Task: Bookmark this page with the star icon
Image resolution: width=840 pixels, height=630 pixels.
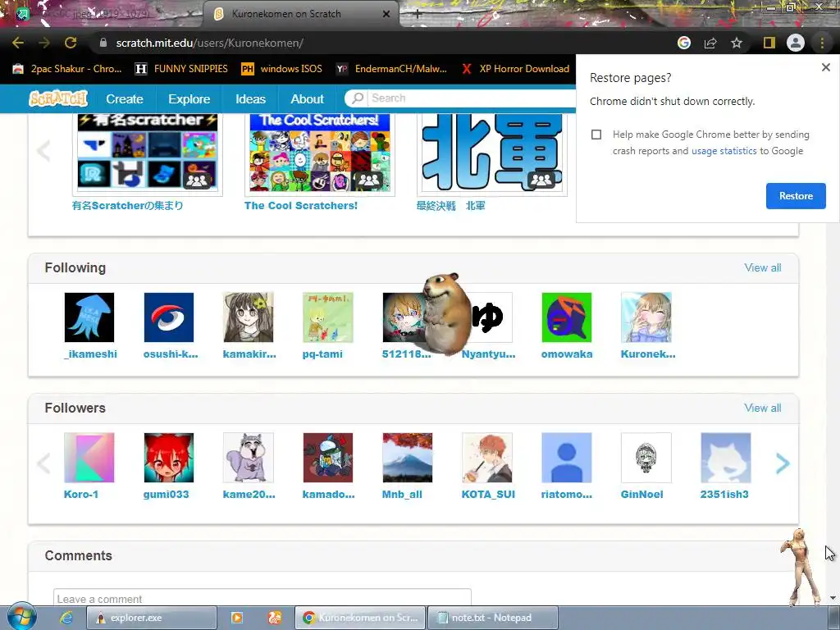Action: click(737, 43)
